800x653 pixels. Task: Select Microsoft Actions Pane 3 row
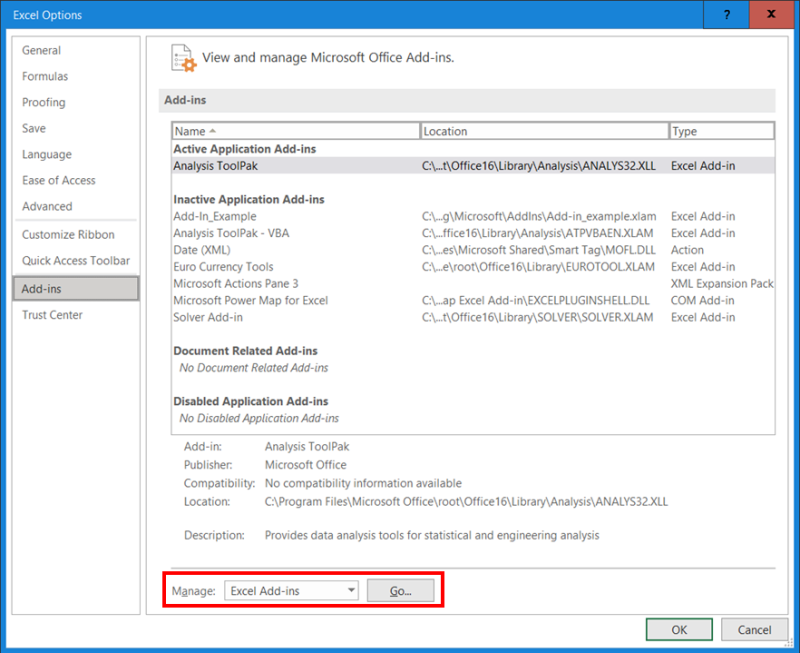pyautogui.click(x=473, y=284)
